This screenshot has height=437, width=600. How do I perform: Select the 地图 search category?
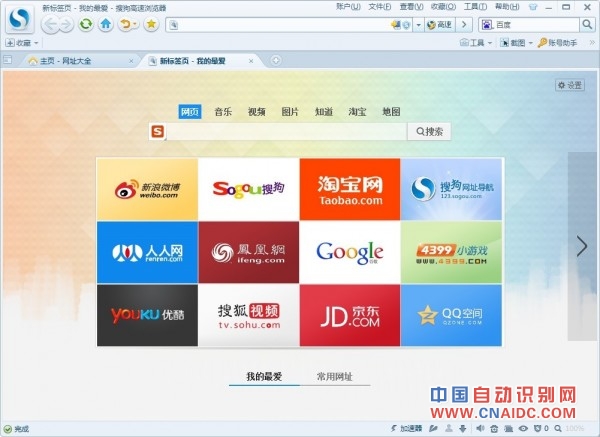click(391, 111)
